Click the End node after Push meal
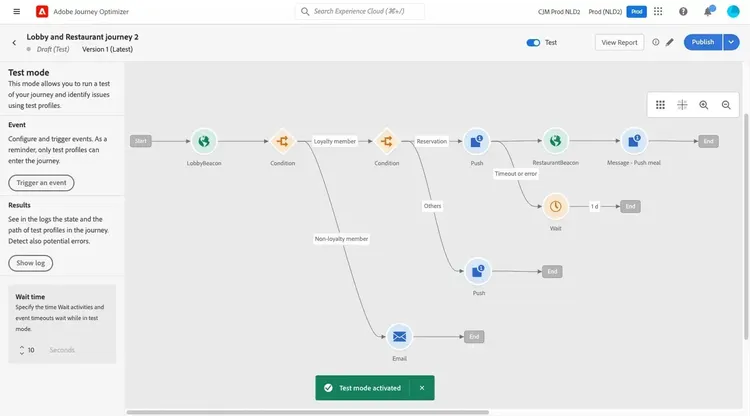Viewport: 750px width, 416px height. (708, 141)
